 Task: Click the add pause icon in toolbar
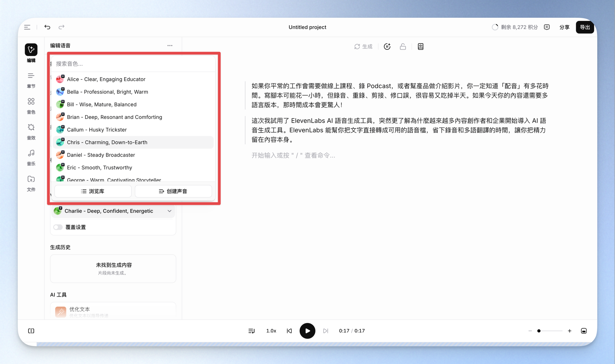click(x=387, y=47)
